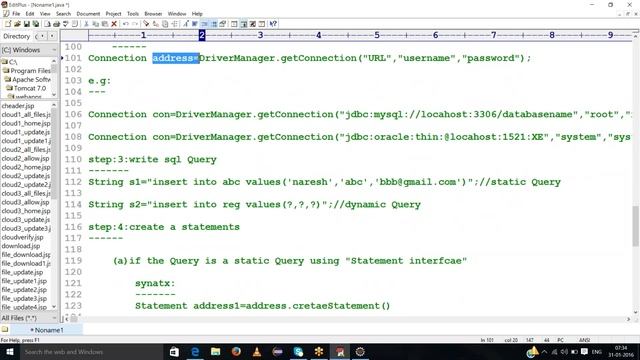Click the file list scroll down arrow
Screen dimensions: 640x360
[x=54, y=307]
